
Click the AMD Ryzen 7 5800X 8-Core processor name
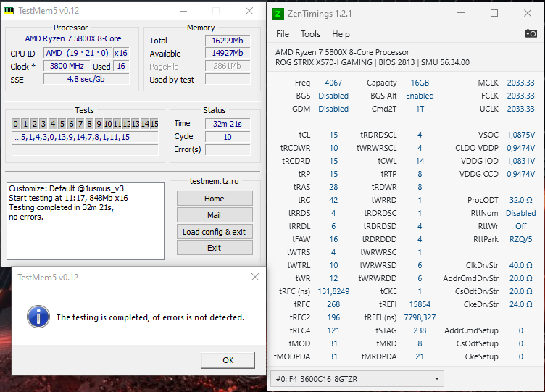pos(73,38)
